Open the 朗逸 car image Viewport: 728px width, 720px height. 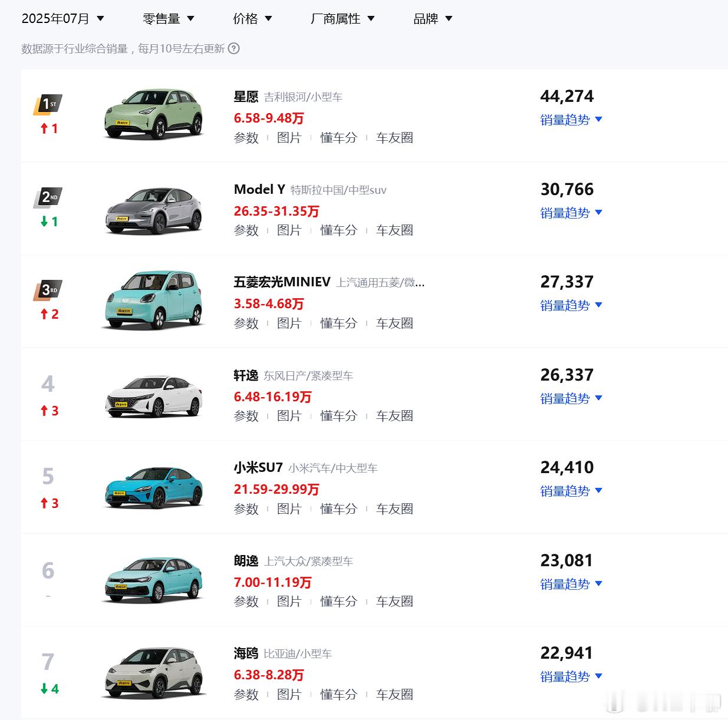(x=153, y=580)
